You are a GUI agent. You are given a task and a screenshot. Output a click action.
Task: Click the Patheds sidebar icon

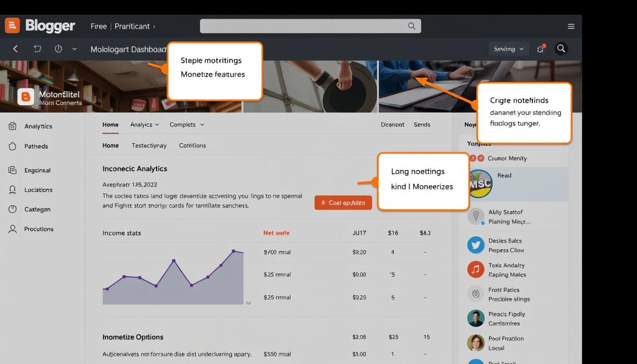[13, 146]
